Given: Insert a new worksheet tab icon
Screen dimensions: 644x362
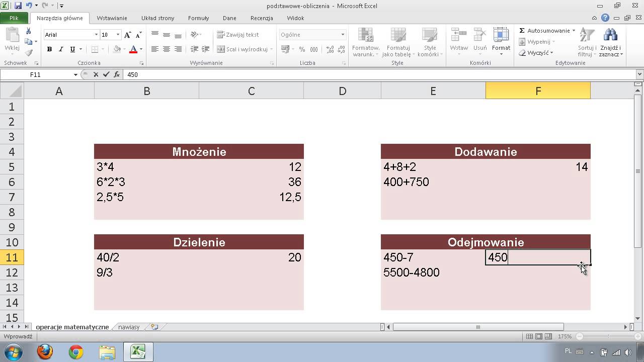Looking at the screenshot, I should [x=154, y=327].
